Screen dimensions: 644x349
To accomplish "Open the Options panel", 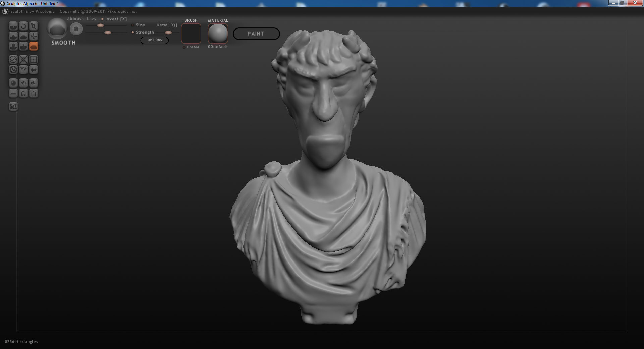I will (x=154, y=40).
